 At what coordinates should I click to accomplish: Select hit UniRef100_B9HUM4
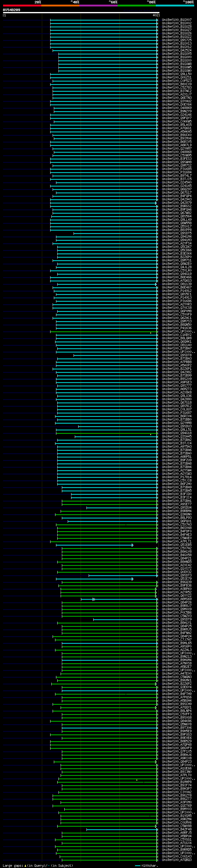pos(177,660)
